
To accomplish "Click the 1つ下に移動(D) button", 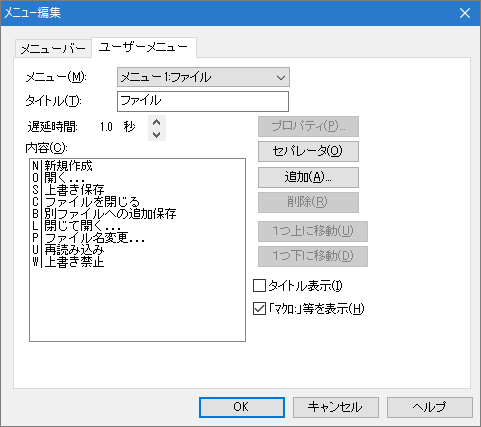I will (313, 256).
